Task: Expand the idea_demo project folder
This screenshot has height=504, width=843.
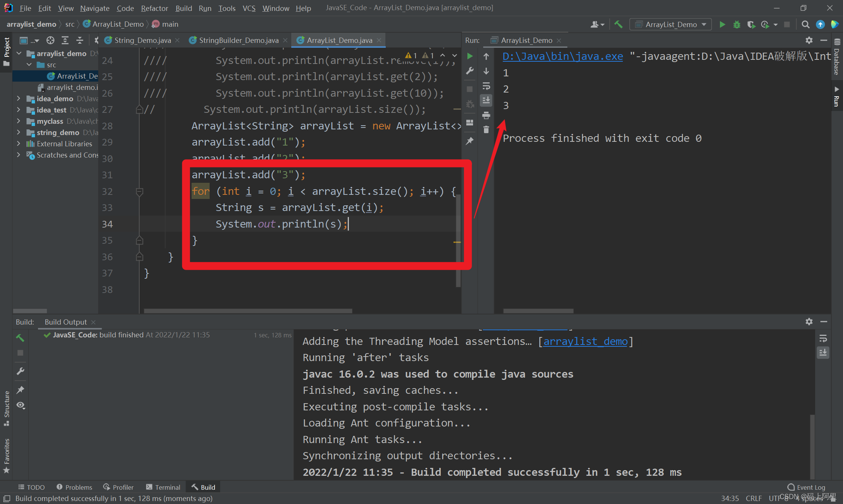Action: pyautogui.click(x=19, y=99)
